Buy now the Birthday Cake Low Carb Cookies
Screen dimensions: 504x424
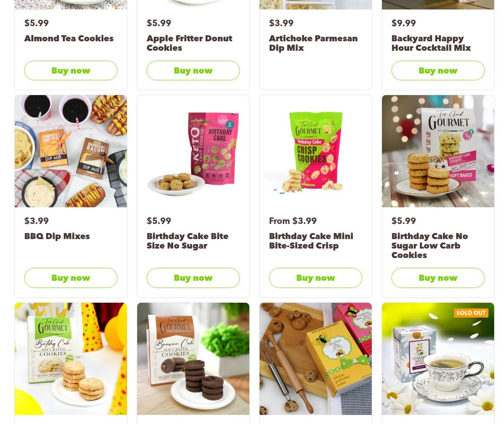[x=438, y=278]
